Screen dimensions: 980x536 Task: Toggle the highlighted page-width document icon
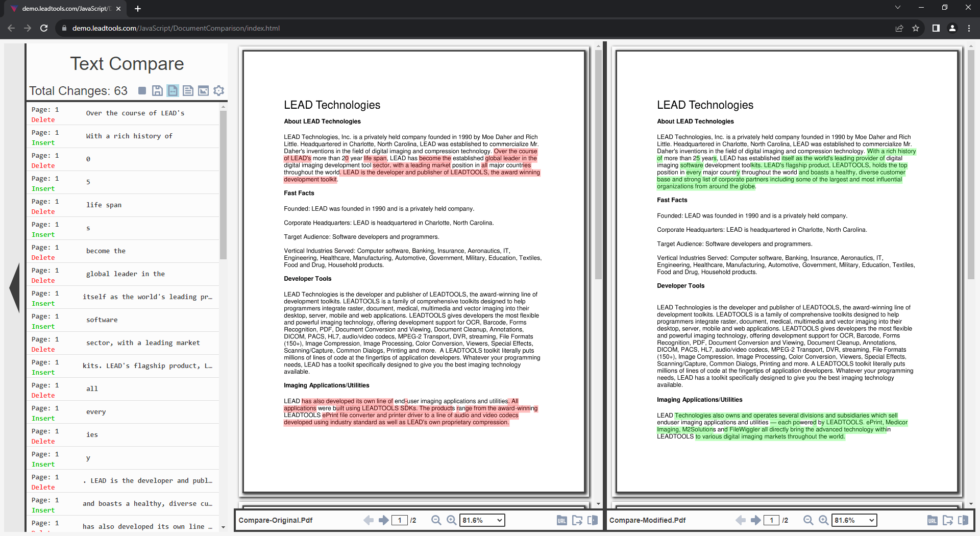(173, 91)
